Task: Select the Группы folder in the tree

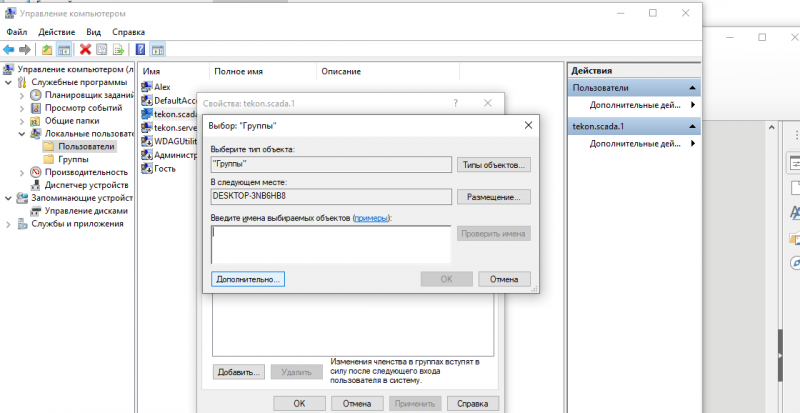Action: coord(72,159)
